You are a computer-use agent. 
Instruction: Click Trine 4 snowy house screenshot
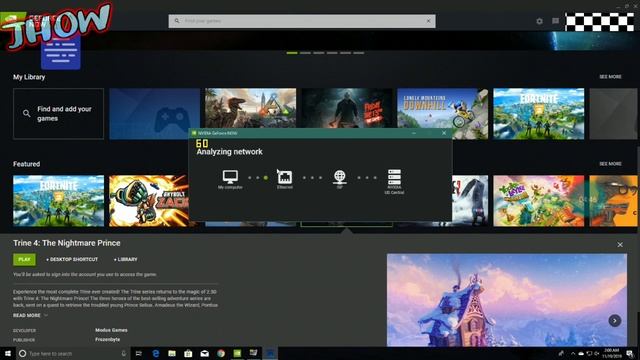pyautogui.click(x=507, y=300)
